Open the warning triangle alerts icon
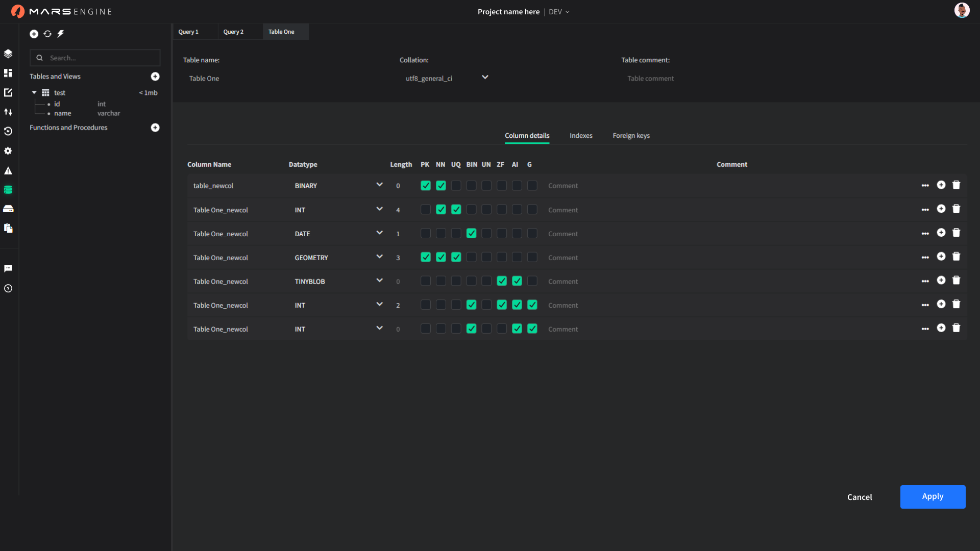Image resolution: width=980 pixels, height=551 pixels. pyautogui.click(x=8, y=170)
